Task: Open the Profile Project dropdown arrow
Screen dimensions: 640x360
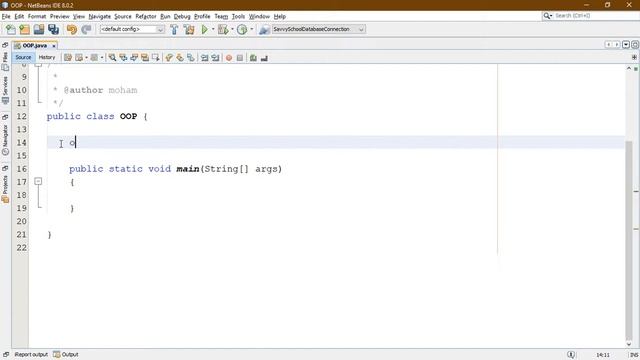Action: (x=251, y=29)
